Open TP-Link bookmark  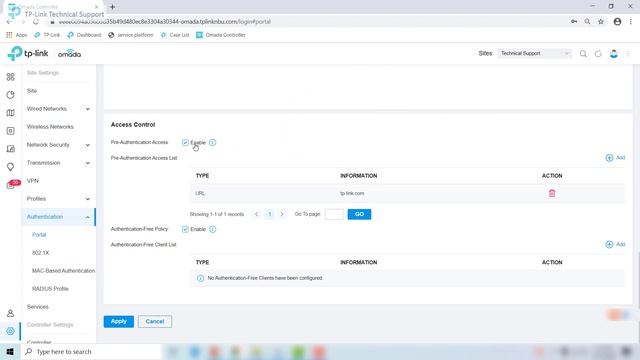click(47, 35)
